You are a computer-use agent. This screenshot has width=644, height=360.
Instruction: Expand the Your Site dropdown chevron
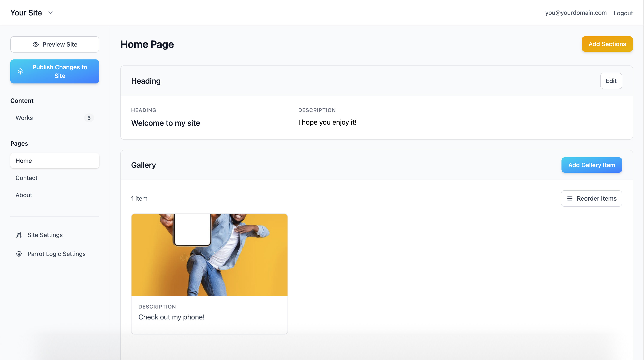click(x=50, y=13)
